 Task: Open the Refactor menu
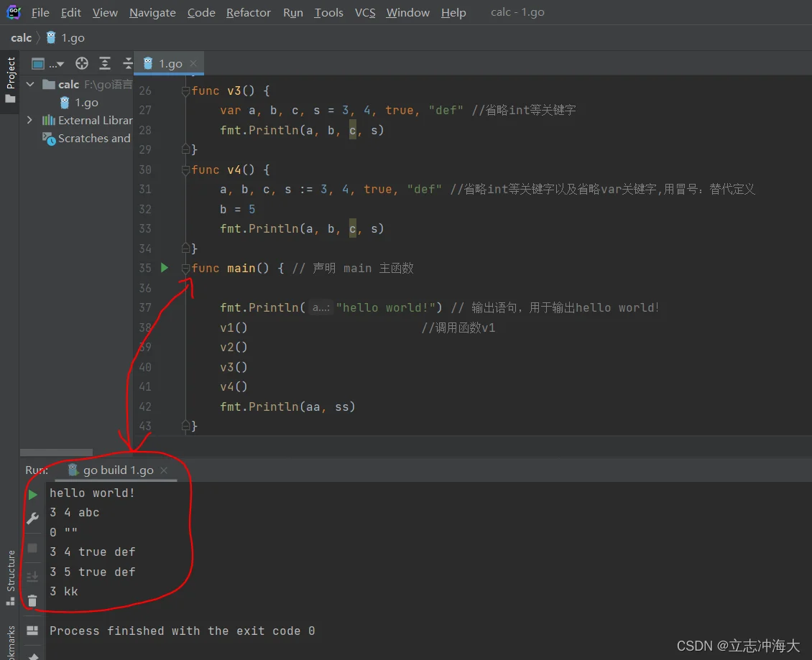(249, 13)
